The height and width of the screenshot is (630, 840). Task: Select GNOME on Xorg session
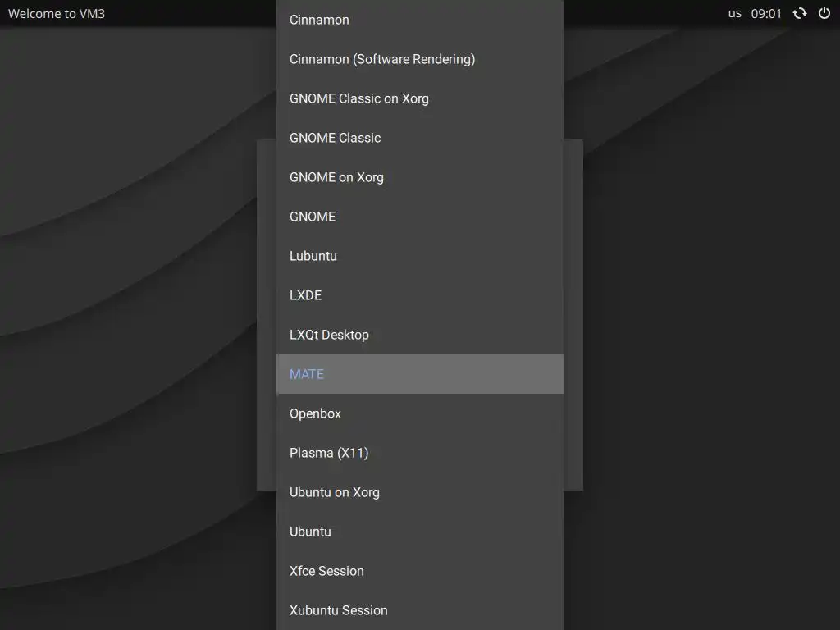(419, 177)
